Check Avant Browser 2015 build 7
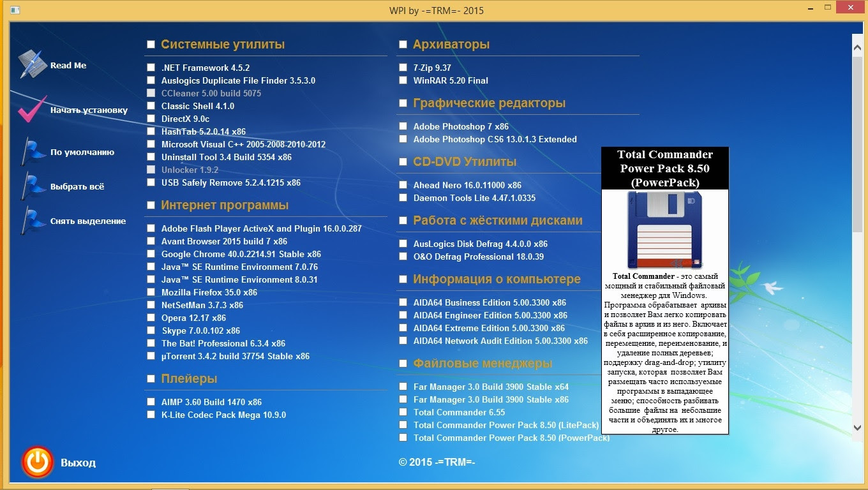 (151, 241)
